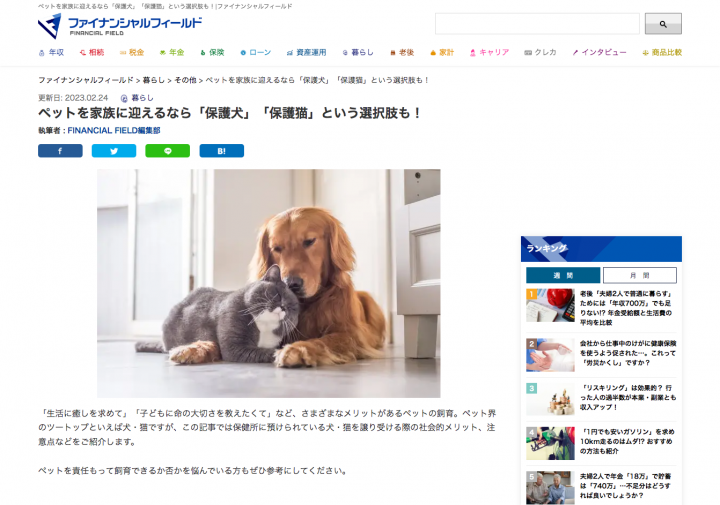Click the Financial Field logo
720x505 pixels.
tap(120, 26)
